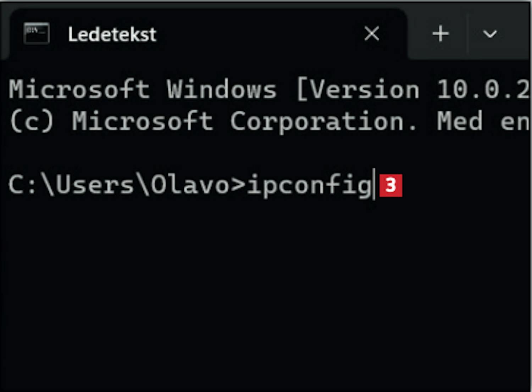Click the word Corporation in second line
This screenshot has height=392, width=532.
click(x=323, y=121)
